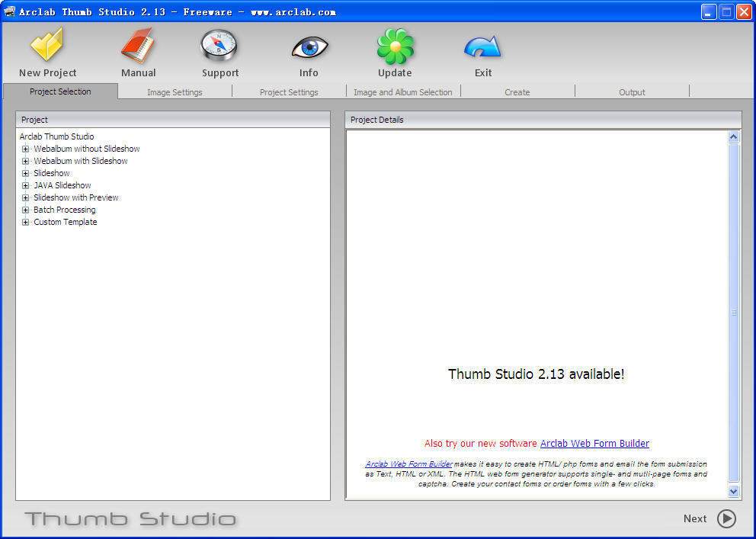Expand the Webalbum with Slideshow node
This screenshot has height=539, width=756.
tap(26, 162)
